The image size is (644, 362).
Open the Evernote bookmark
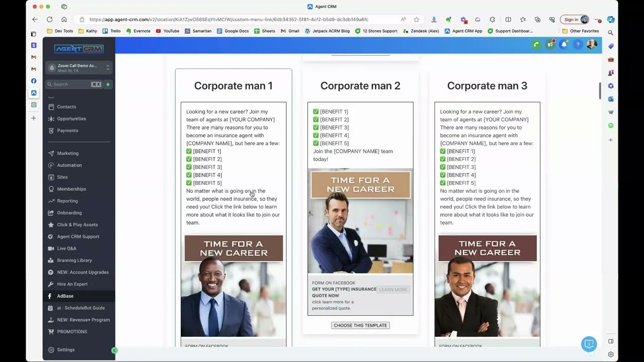(138, 31)
